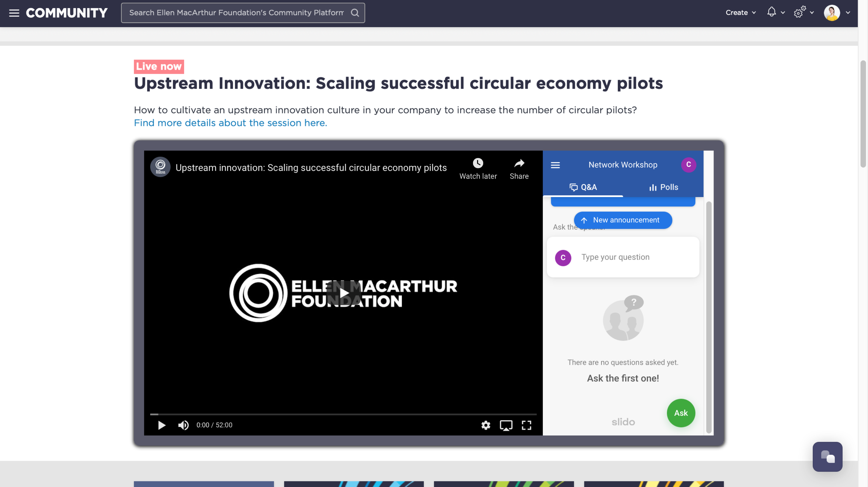Mute the video volume speaker
Image resolution: width=868 pixels, height=487 pixels.
pyautogui.click(x=183, y=425)
